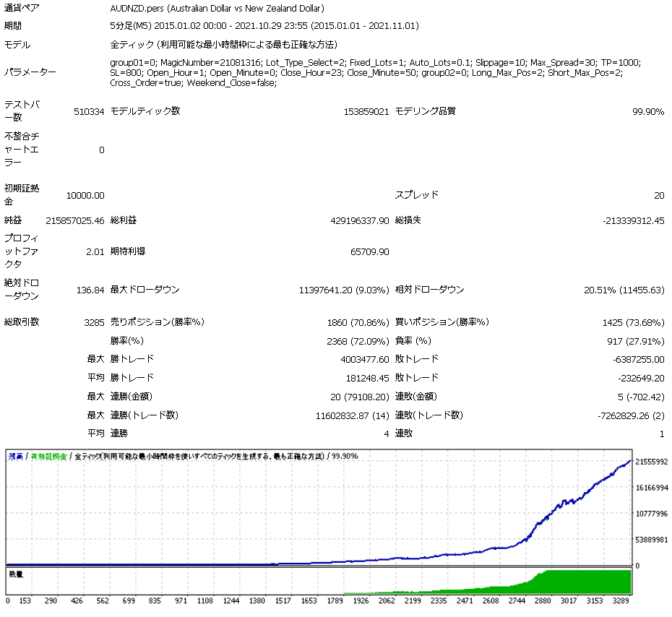Click the x-axis tick label 153
672x617 pixels.
(25, 600)
